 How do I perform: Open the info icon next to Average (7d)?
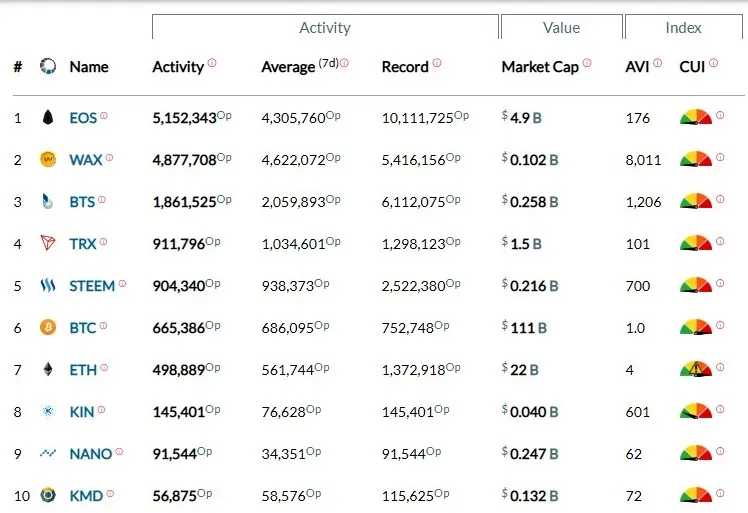point(344,63)
